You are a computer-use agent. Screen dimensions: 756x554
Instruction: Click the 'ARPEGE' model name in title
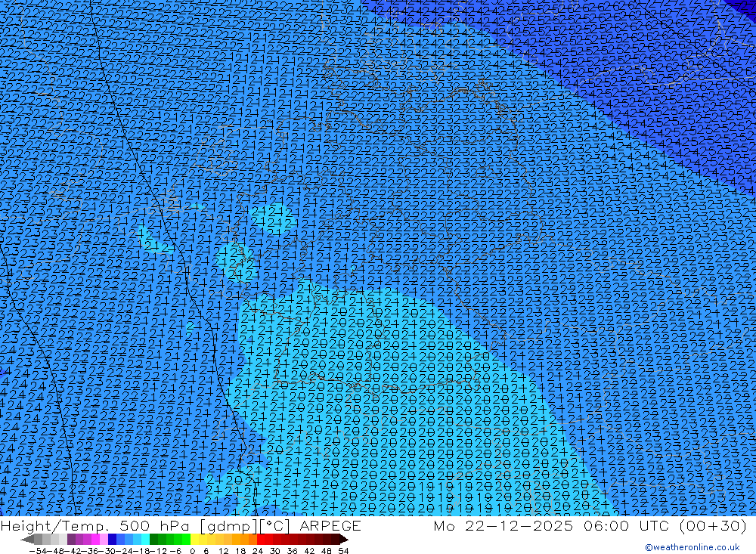330,525
